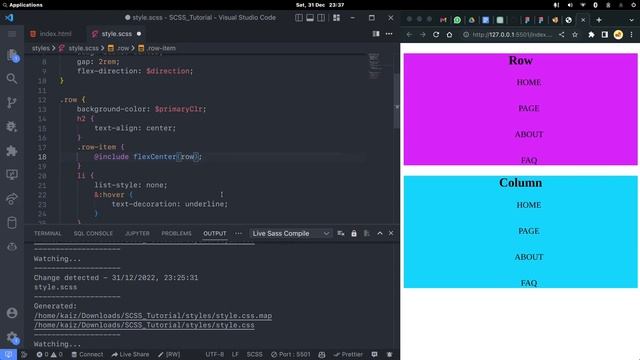Click the editor minimap

click(375, 66)
